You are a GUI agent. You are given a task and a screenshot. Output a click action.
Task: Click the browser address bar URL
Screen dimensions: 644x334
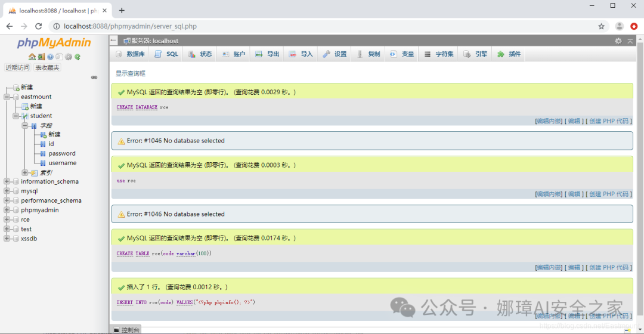pyautogui.click(x=130, y=26)
